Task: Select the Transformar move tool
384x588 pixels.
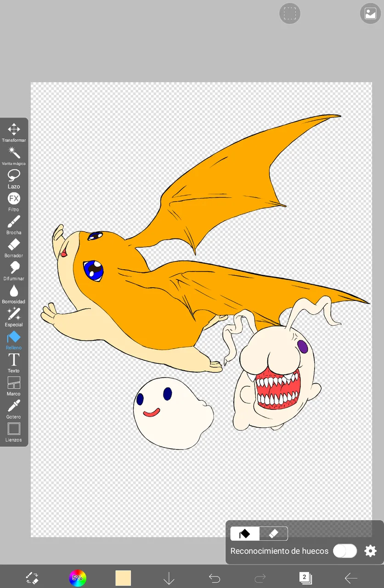Action: pyautogui.click(x=14, y=133)
